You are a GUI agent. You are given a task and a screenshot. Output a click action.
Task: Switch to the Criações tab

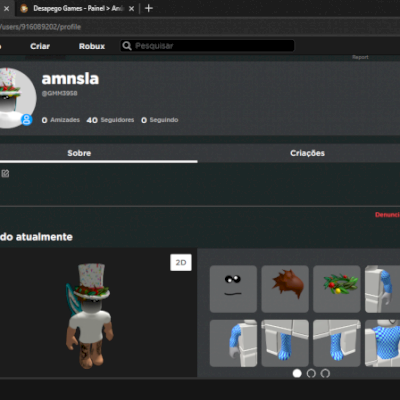307,153
